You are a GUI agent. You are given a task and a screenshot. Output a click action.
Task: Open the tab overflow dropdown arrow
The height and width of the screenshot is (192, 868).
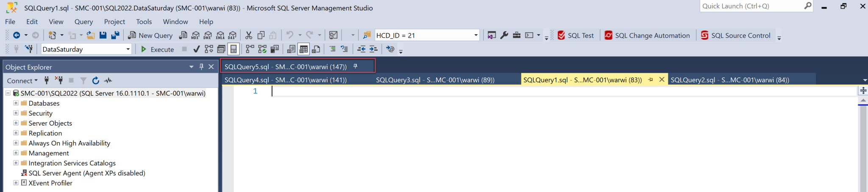(x=865, y=80)
